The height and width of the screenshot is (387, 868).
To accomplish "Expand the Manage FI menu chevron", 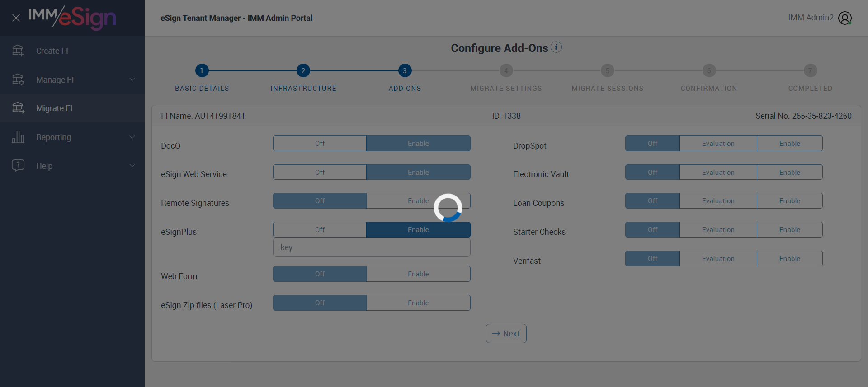I will click(x=132, y=79).
